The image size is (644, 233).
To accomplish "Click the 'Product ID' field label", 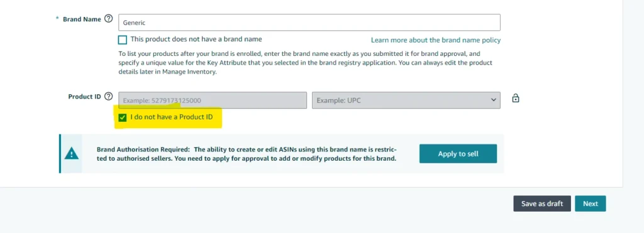I will click(85, 97).
